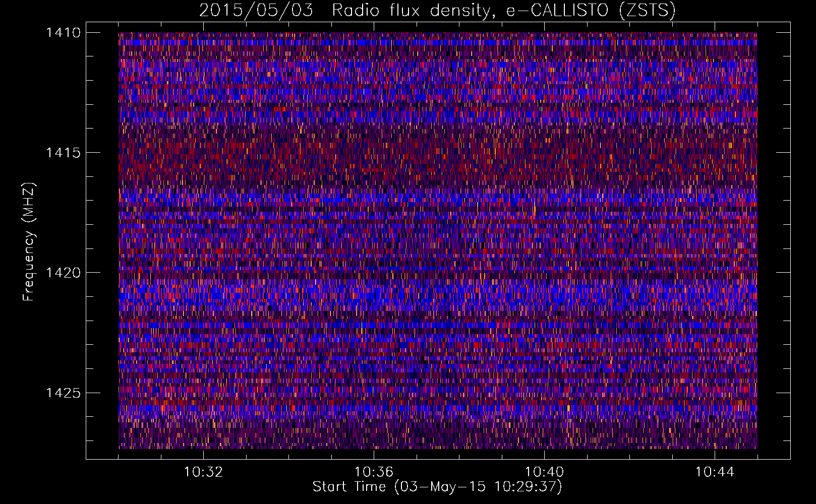Click the 10:36 time tick label

374,472
